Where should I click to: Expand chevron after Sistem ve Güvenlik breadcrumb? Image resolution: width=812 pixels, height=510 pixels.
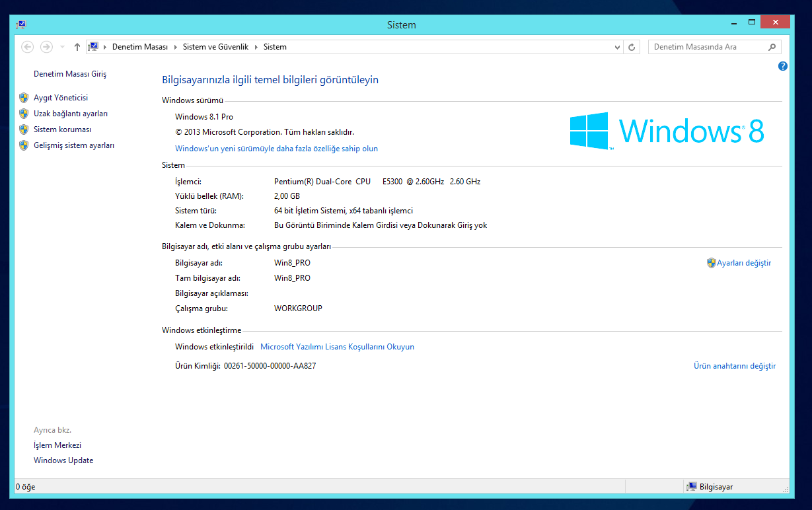coord(256,47)
